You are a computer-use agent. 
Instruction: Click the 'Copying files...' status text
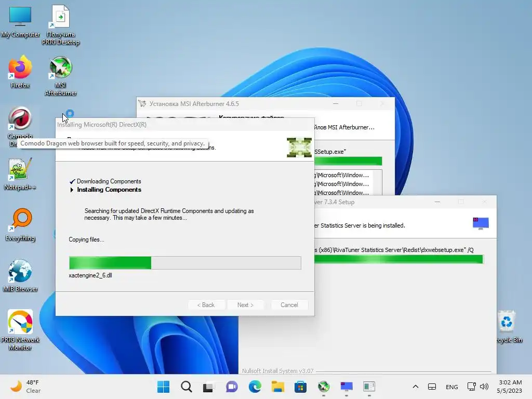pyautogui.click(x=86, y=239)
